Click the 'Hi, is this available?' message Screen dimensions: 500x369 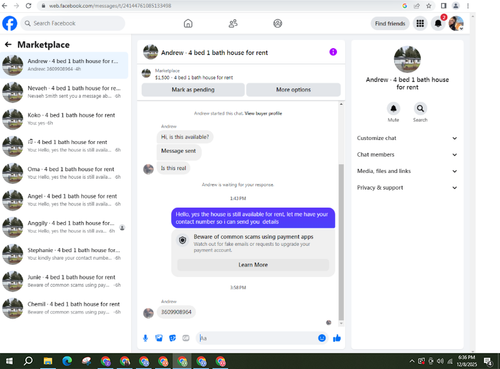185,137
